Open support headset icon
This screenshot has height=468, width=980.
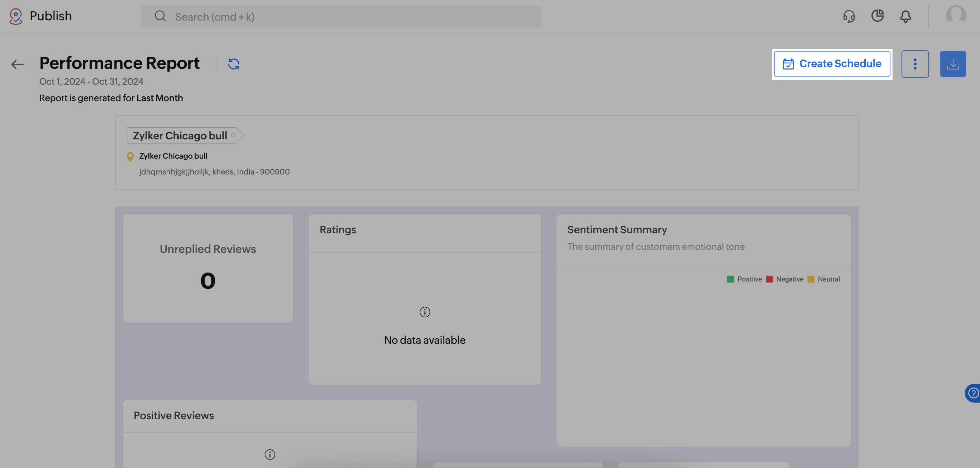click(849, 17)
